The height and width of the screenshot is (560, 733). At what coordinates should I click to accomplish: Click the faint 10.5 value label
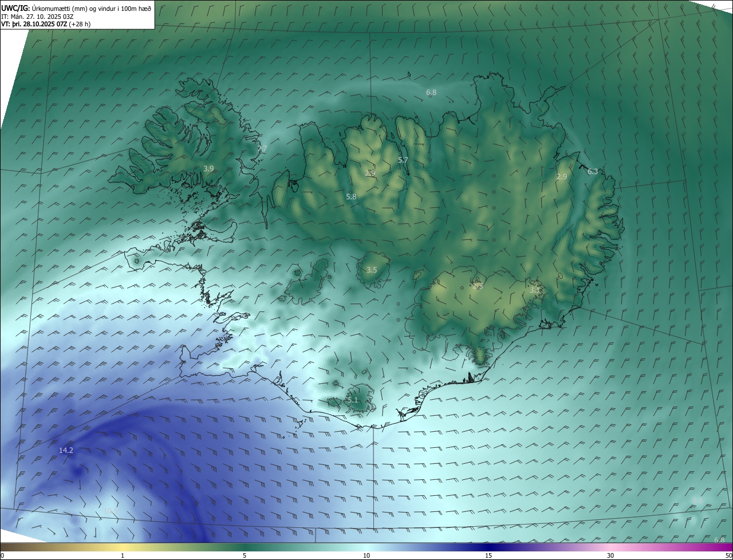[110, 510]
